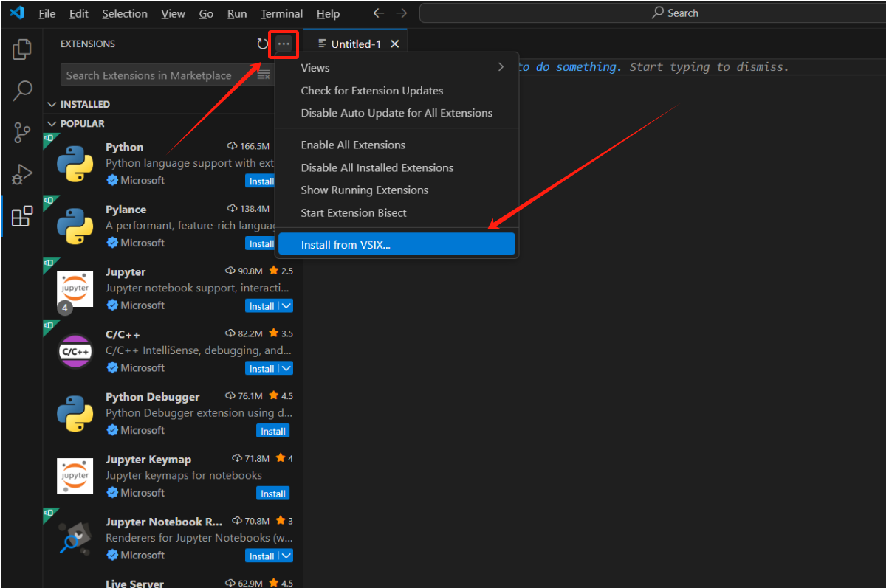Open the View menu
889x588 pixels.
[x=173, y=14]
